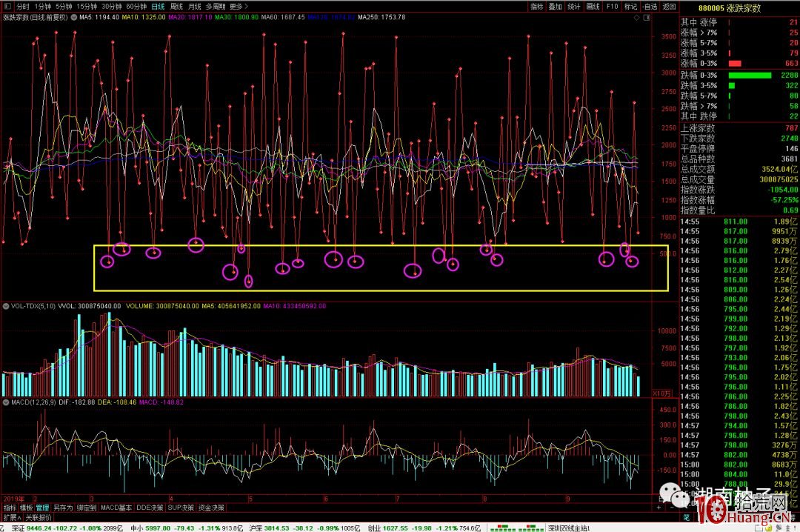Click the 画线 drawing button in top toolbar
The image size is (800, 532).
[593, 6]
